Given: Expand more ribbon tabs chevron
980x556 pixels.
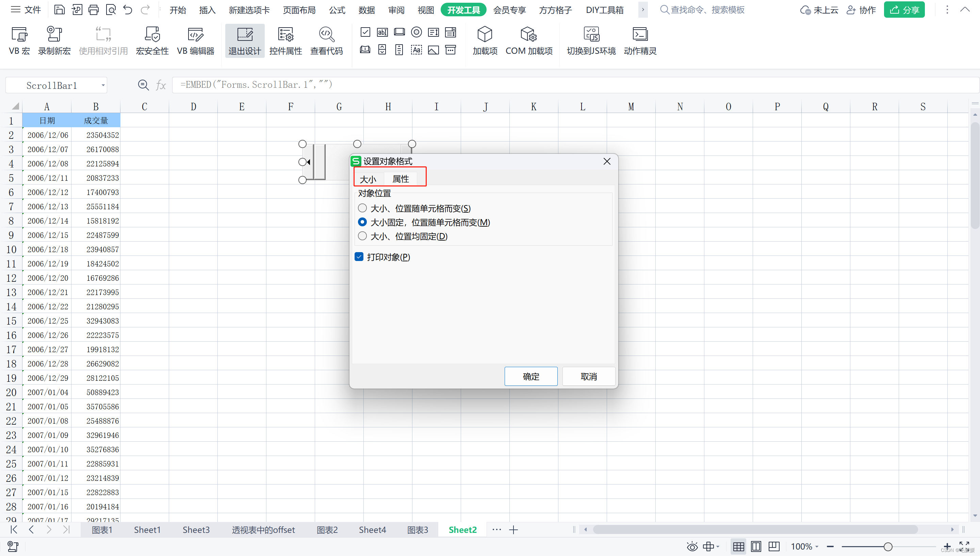Looking at the screenshot, I should pos(643,10).
